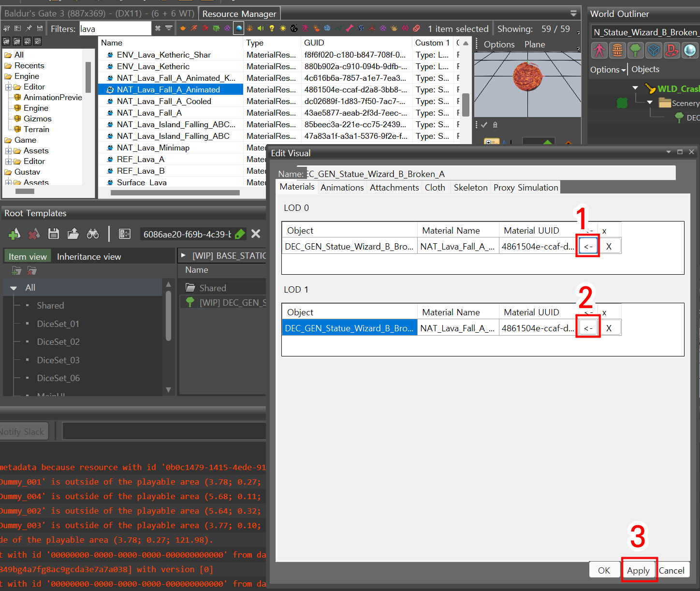The image size is (700, 591).
Task: Click the remove folder icon under Item view
Action: coord(32,271)
